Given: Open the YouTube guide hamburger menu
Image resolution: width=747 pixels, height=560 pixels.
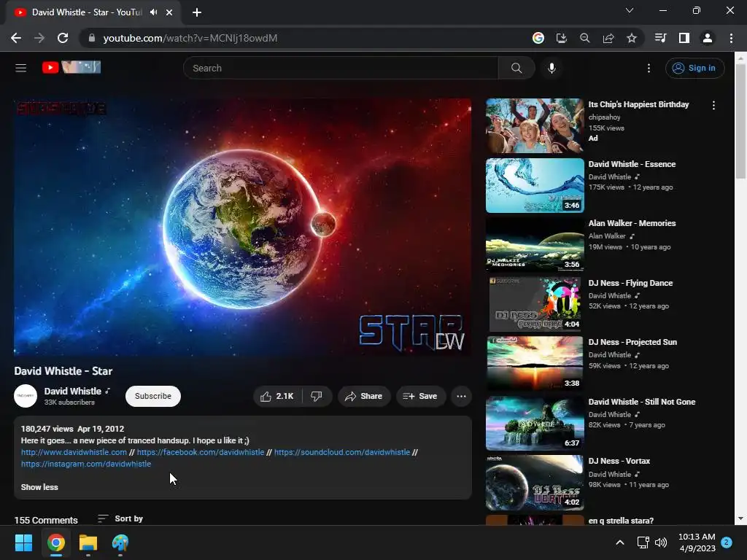Looking at the screenshot, I should 20,68.
